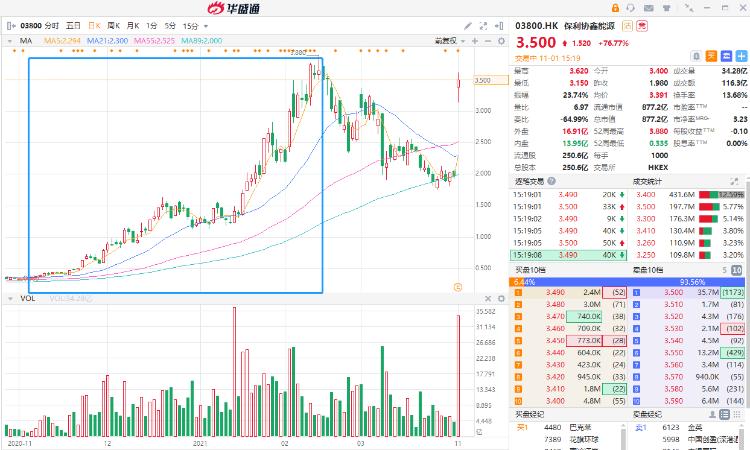750x450 pixels.
Task: Select the 周K weekly chart tab
Action: (113, 26)
